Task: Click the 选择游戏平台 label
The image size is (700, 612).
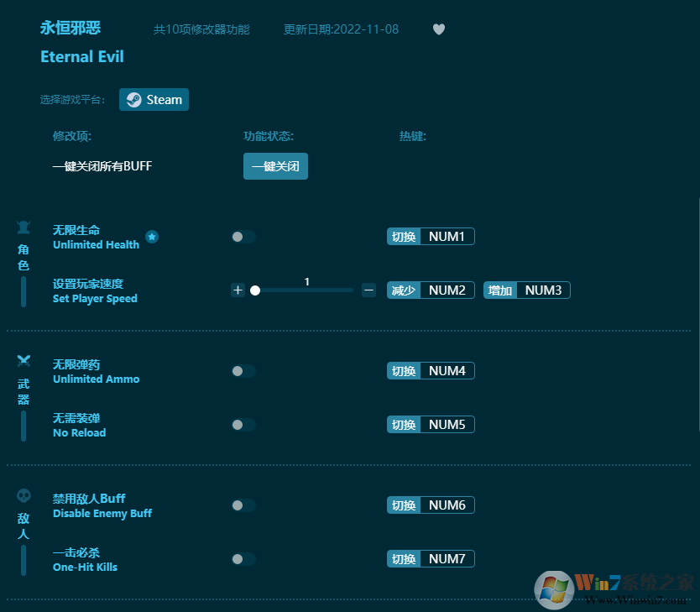Action: tap(72, 100)
